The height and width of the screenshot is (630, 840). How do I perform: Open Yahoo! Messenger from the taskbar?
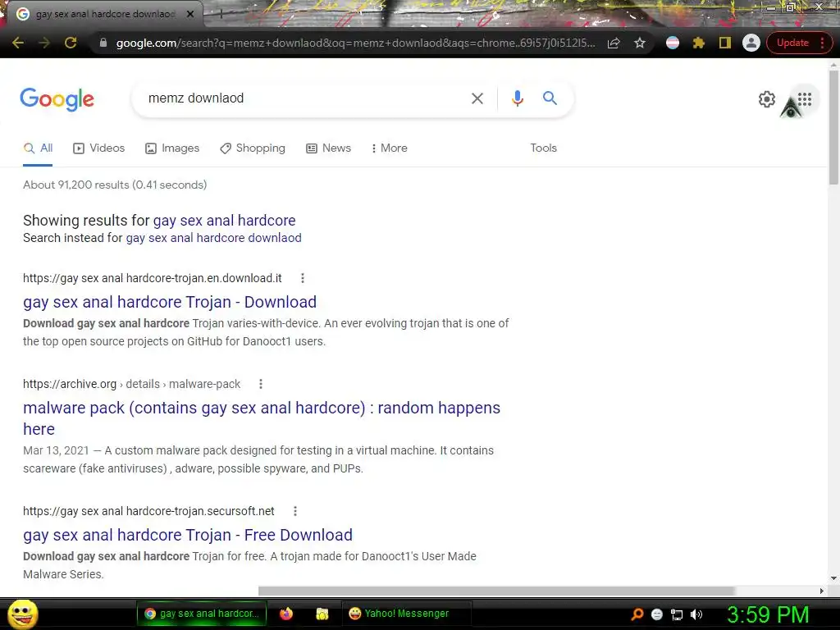click(x=406, y=614)
